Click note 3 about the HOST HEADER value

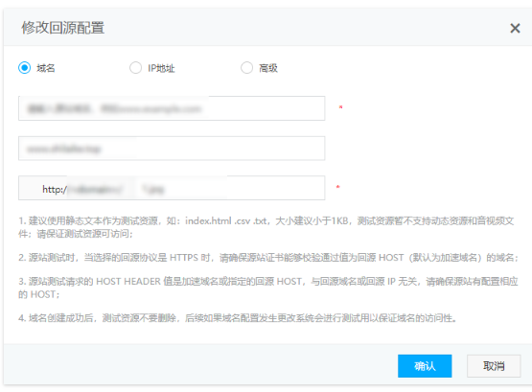(268, 288)
